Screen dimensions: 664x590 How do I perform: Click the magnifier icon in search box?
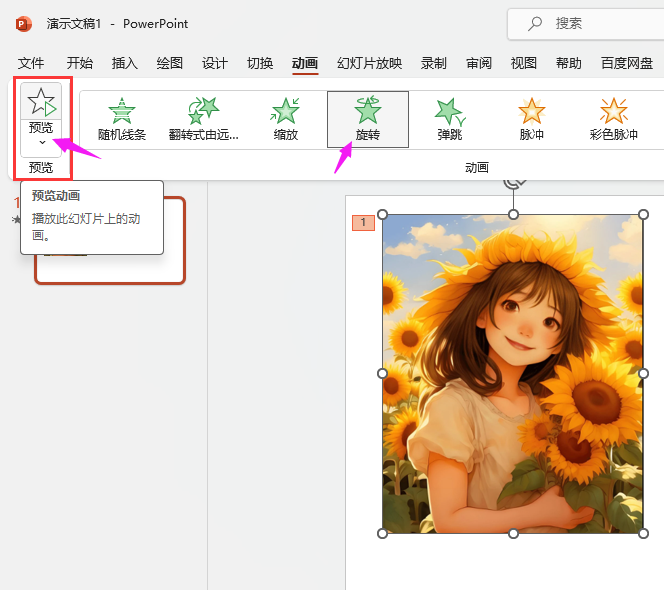point(535,24)
